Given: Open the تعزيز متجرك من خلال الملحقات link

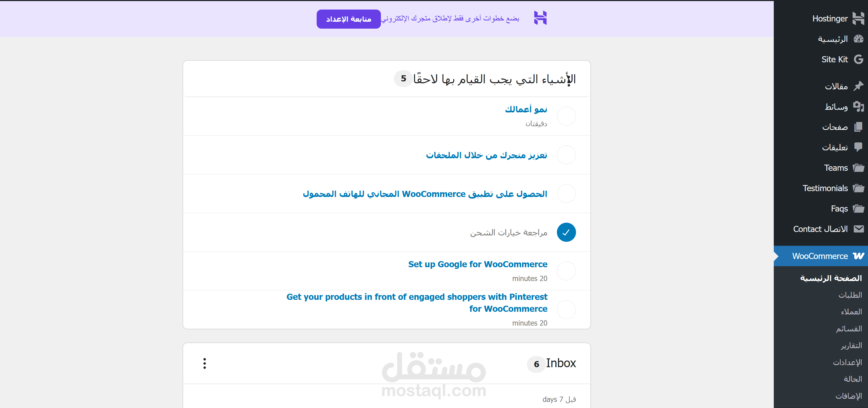Looking at the screenshot, I should (486, 155).
